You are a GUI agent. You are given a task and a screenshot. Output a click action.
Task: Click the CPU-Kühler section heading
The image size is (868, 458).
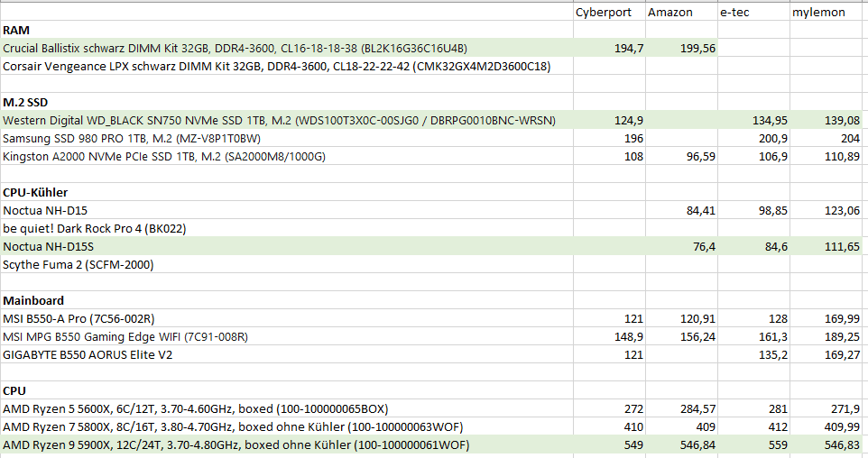pyautogui.click(x=287, y=193)
